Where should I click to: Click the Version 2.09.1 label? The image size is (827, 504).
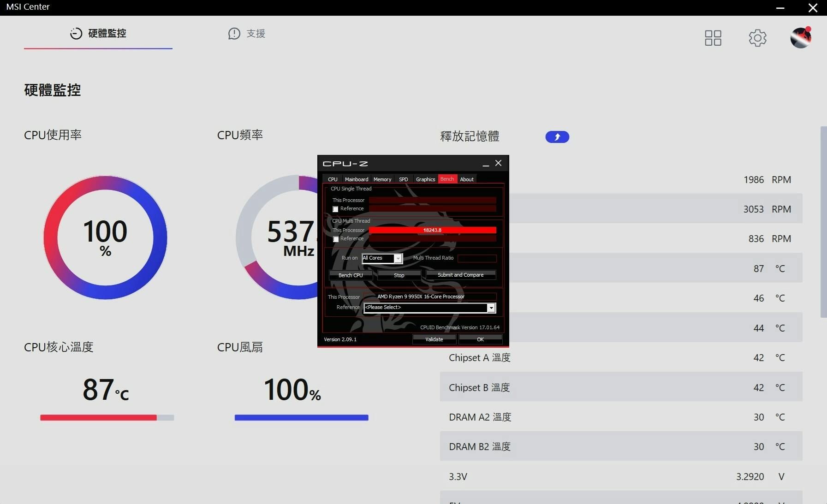340,339
